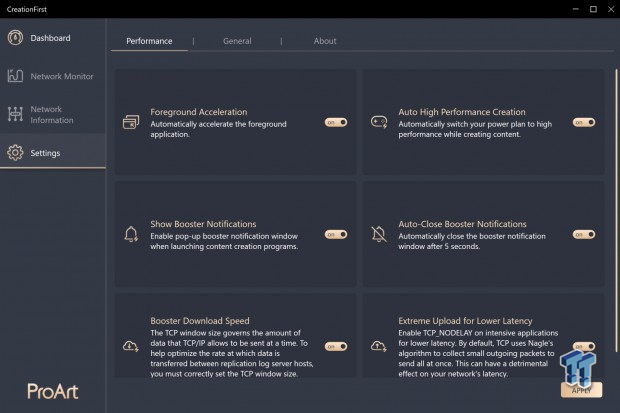Click the crossed-out bell Auto-Close icon
The image size is (620, 413).
379,234
